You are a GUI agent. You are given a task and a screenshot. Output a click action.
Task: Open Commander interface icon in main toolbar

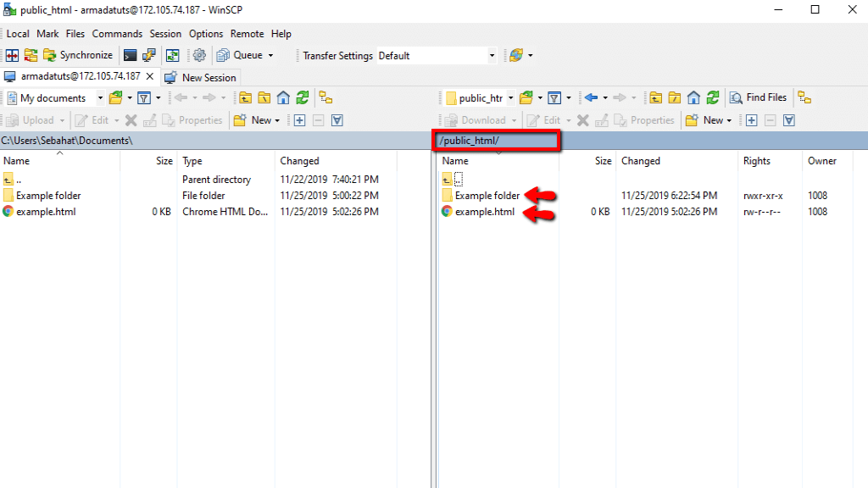point(12,55)
